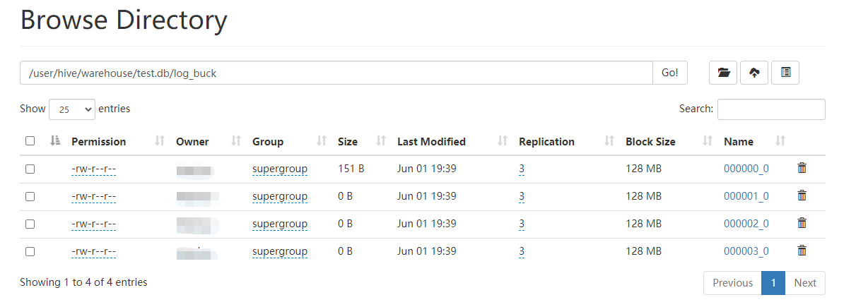Check the box for file 000000_0

click(x=30, y=169)
